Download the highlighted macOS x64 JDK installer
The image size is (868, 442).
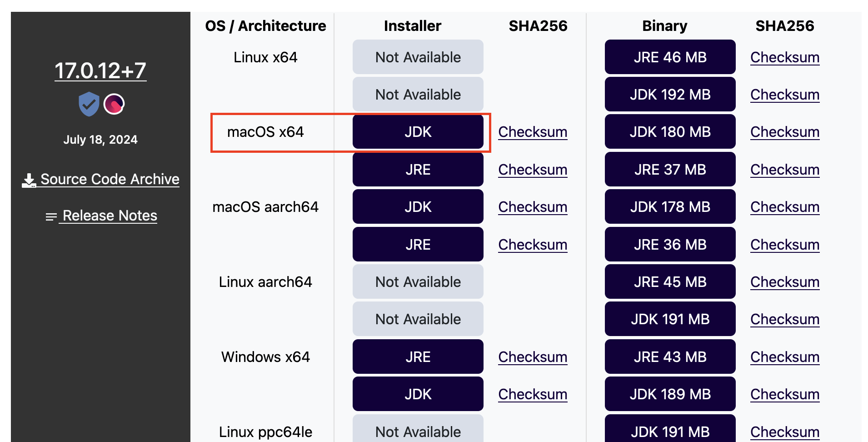point(418,132)
